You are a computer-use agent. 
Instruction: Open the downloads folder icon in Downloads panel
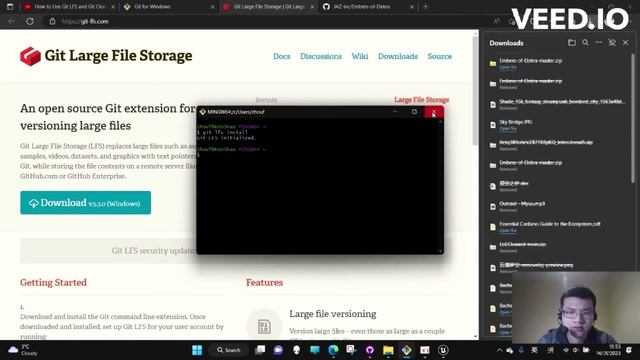[572, 42]
